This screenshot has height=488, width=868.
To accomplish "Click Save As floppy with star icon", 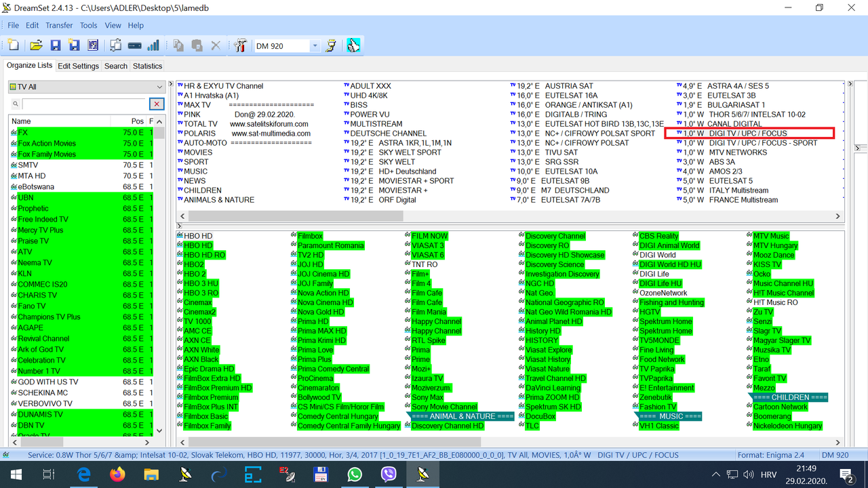I will [x=74, y=45].
